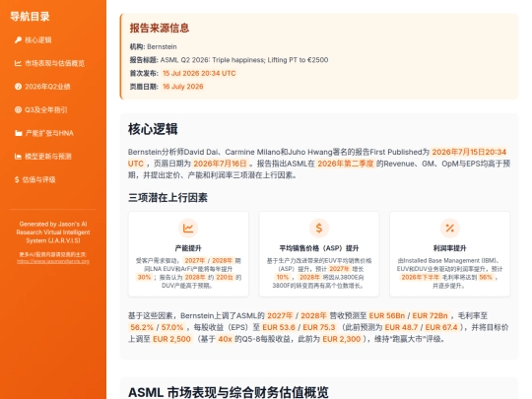Click the 核心逻辑 section heading
Viewport: 532px width, 399px height.
(153, 129)
